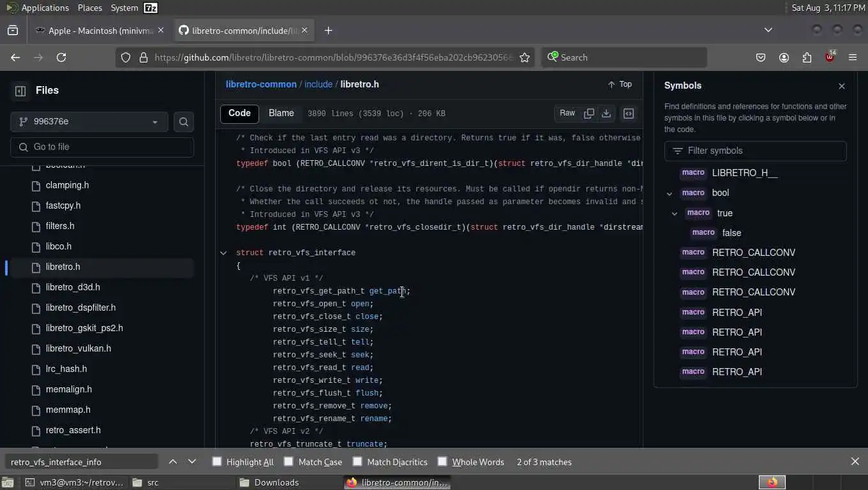
Task: Open Firefox account icon
Action: (x=784, y=57)
